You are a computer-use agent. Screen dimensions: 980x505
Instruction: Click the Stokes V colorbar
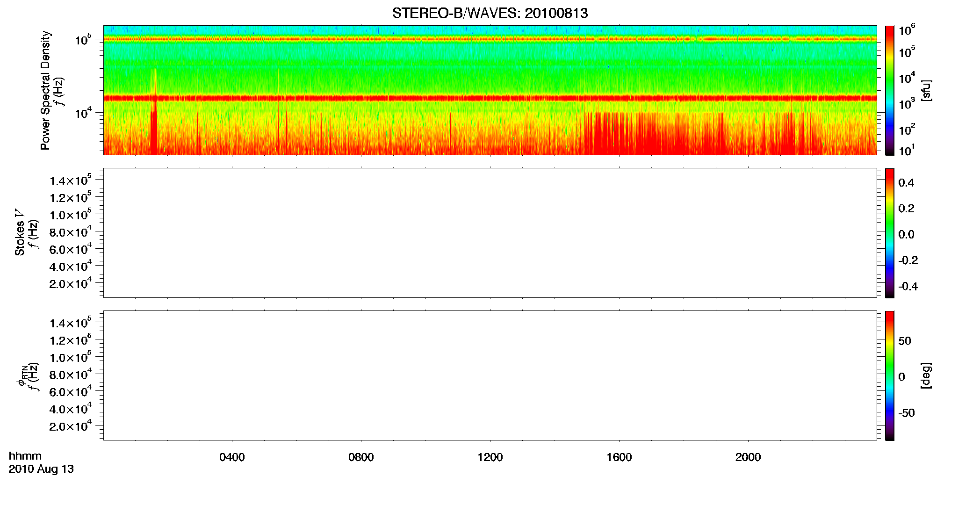tap(889, 233)
